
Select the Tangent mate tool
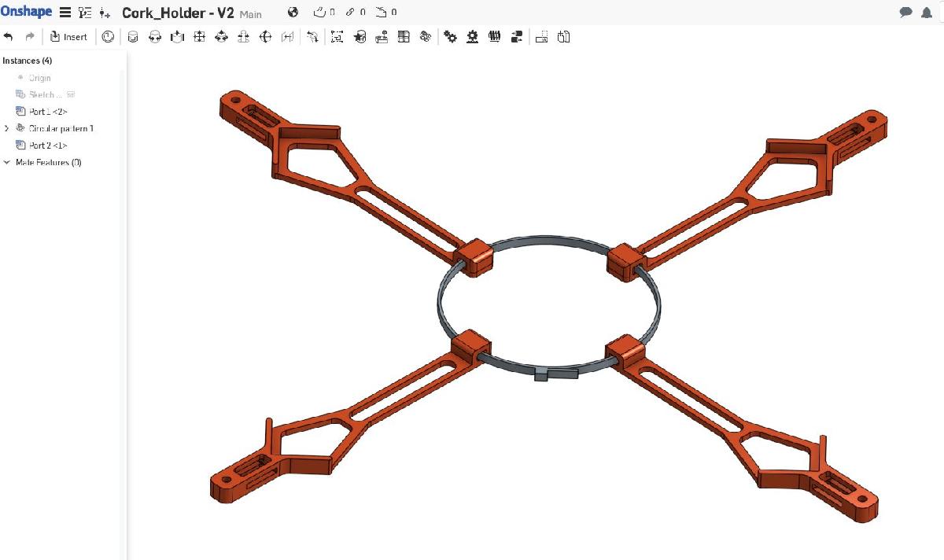pos(265,36)
